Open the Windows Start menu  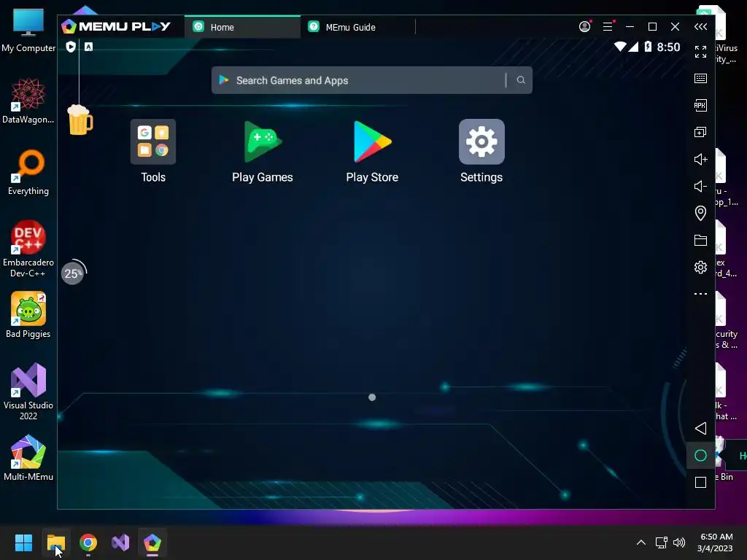click(23, 542)
